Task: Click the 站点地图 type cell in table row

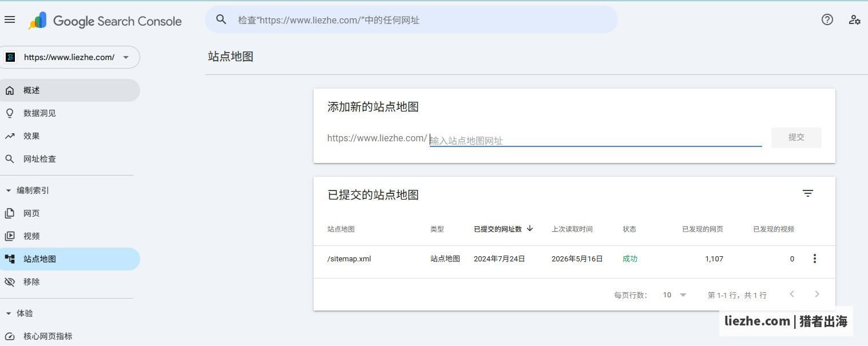Action: [x=445, y=259]
